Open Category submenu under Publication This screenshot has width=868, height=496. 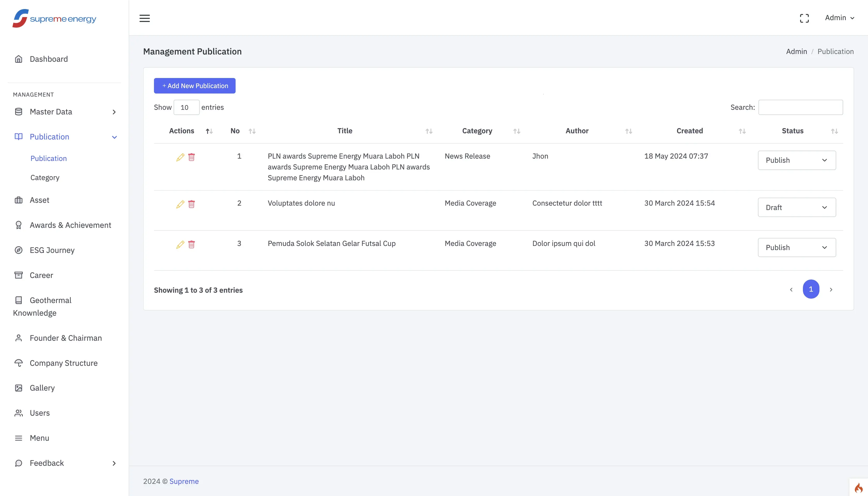point(45,177)
